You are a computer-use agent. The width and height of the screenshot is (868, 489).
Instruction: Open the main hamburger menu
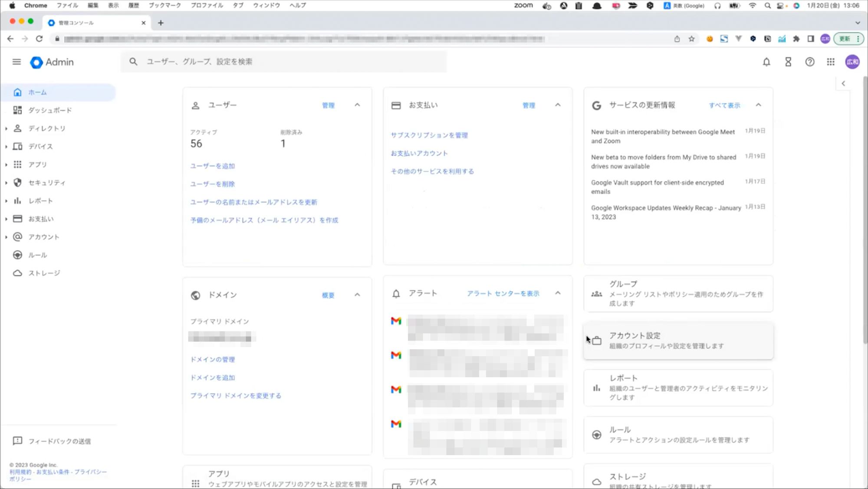(x=16, y=62)
